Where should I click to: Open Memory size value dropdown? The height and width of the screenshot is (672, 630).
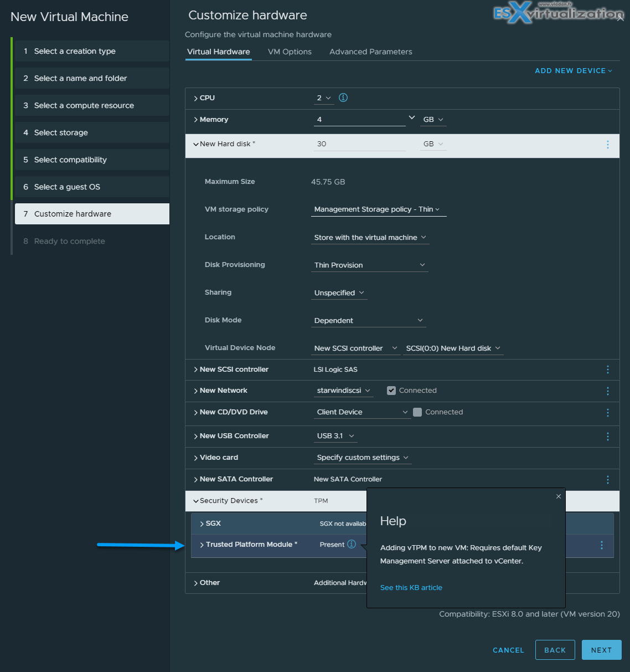tap(411, 117)
